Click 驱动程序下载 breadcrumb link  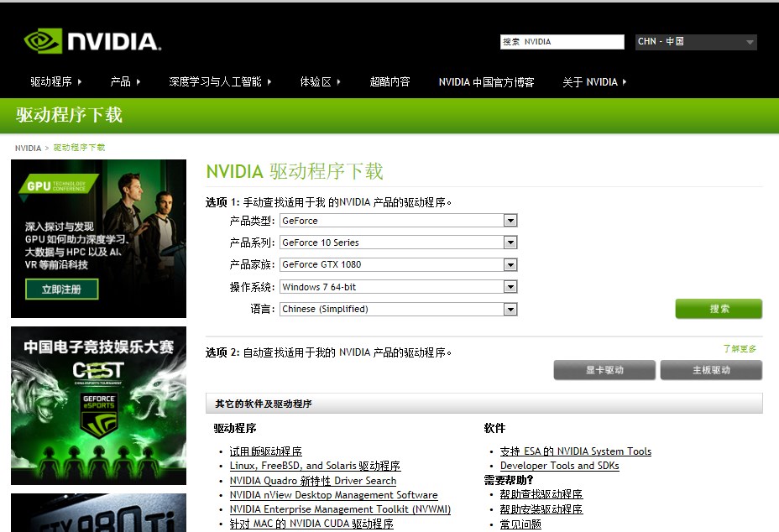pos(79,148)
